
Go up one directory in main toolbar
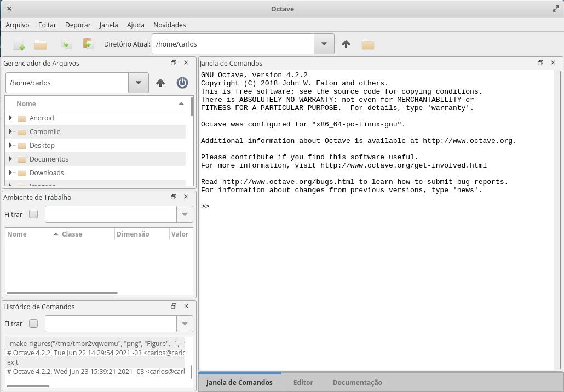tap(346, 44)
